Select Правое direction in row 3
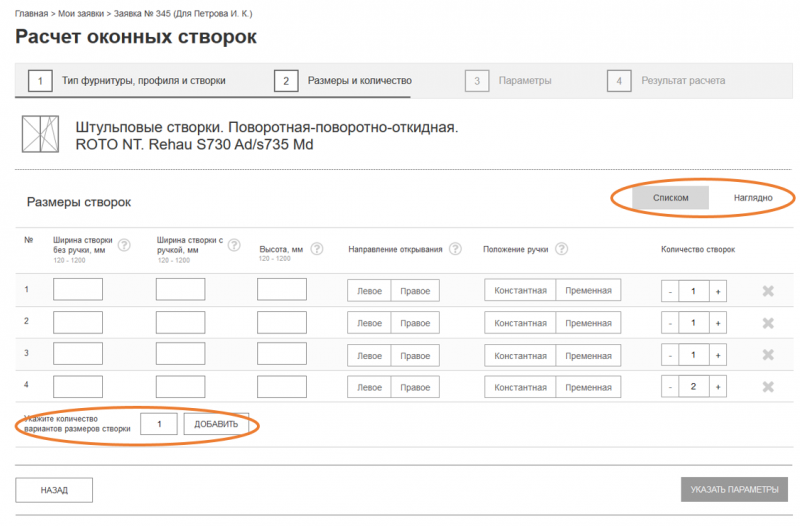 (415, 356)
